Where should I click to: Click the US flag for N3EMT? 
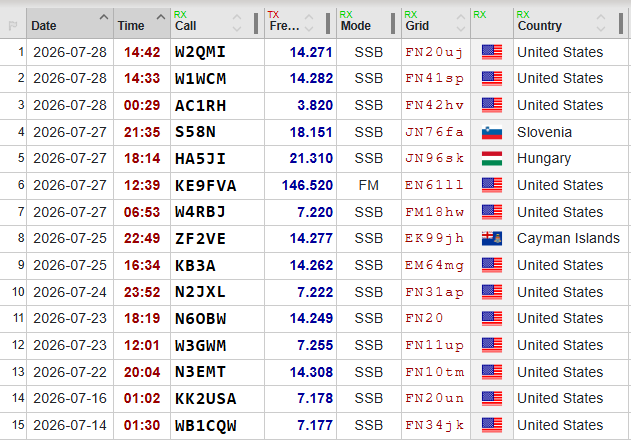492,372
